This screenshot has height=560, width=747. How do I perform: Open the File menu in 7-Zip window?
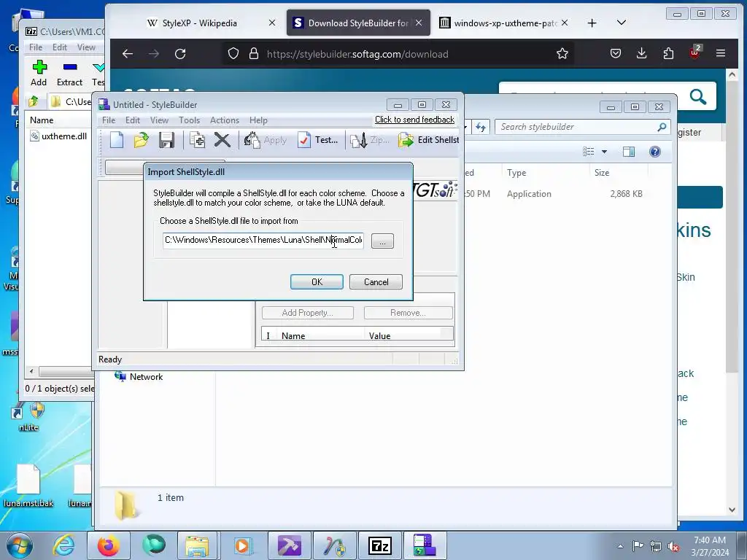tap(36, 47)
